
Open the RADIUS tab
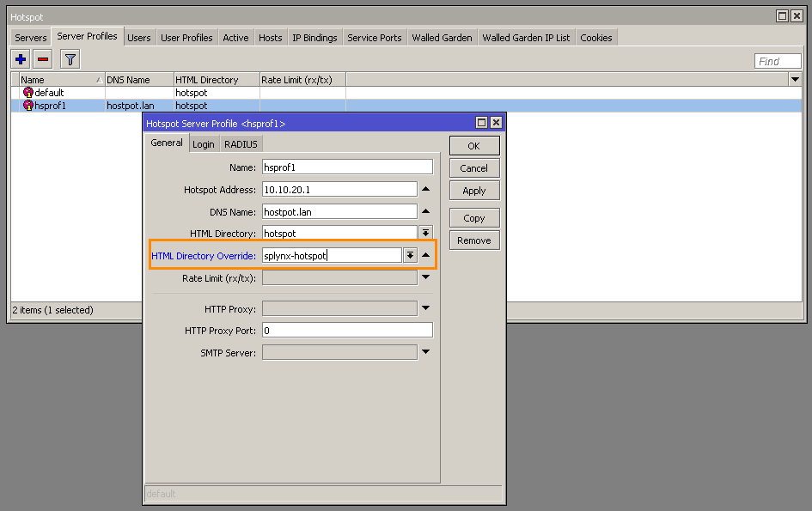241,144
